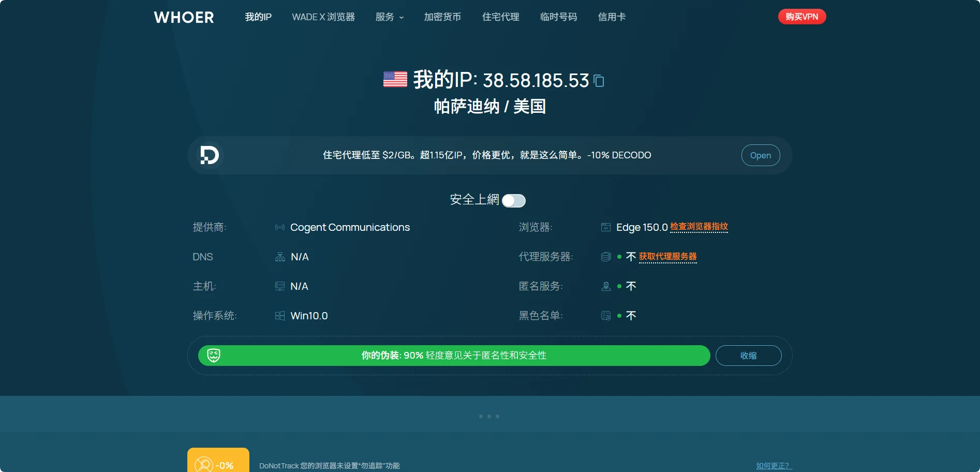The width and height of the screenshot is (980, 472).
Task: Click the DoNotTrack warning badge icon
Action: pyautogui.click(x=204, y=464)
